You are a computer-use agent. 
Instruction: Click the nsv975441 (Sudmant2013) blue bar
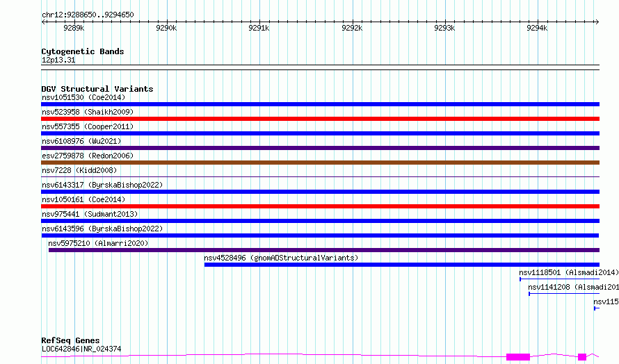(x=320, y=221)
